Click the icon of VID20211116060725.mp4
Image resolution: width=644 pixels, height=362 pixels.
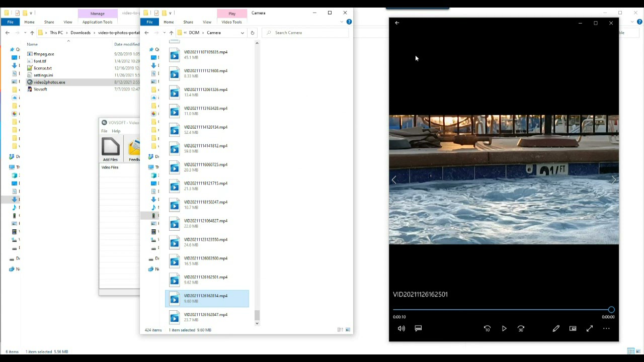[174, 167]
